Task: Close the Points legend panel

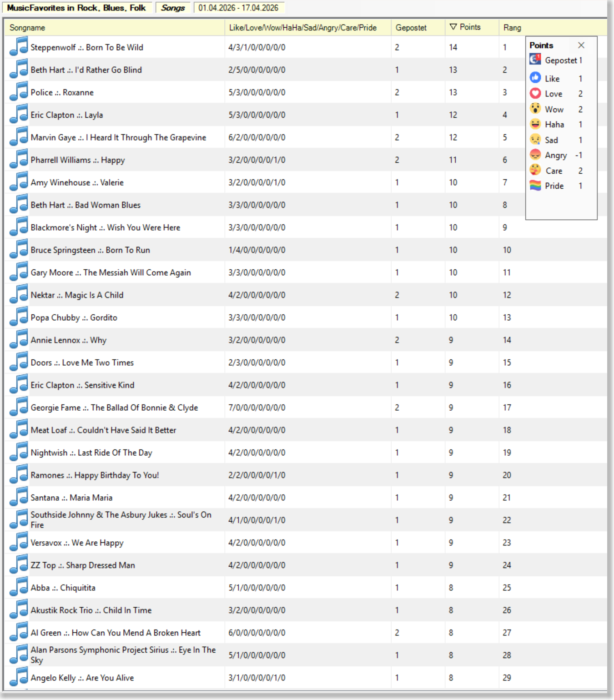Action: (x=581, y=45)
